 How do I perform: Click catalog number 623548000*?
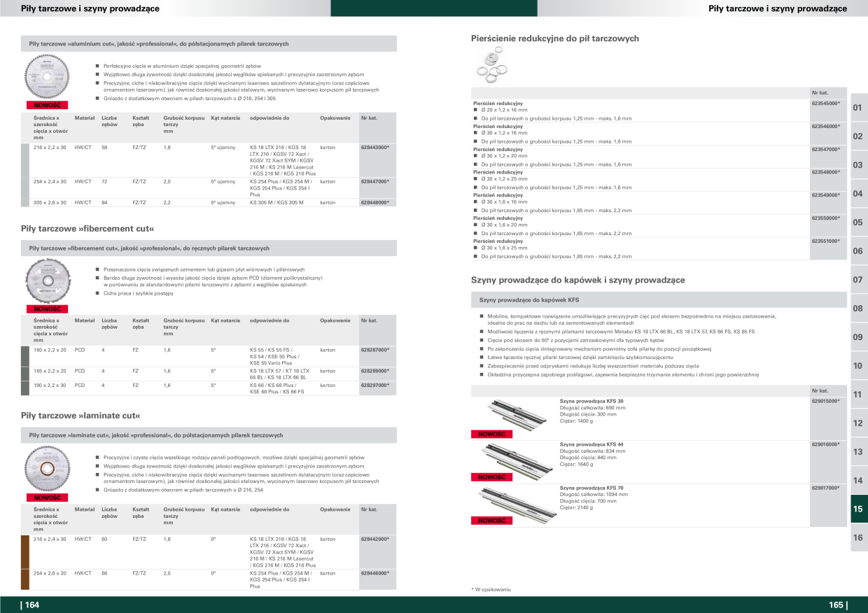pos(826,171)
